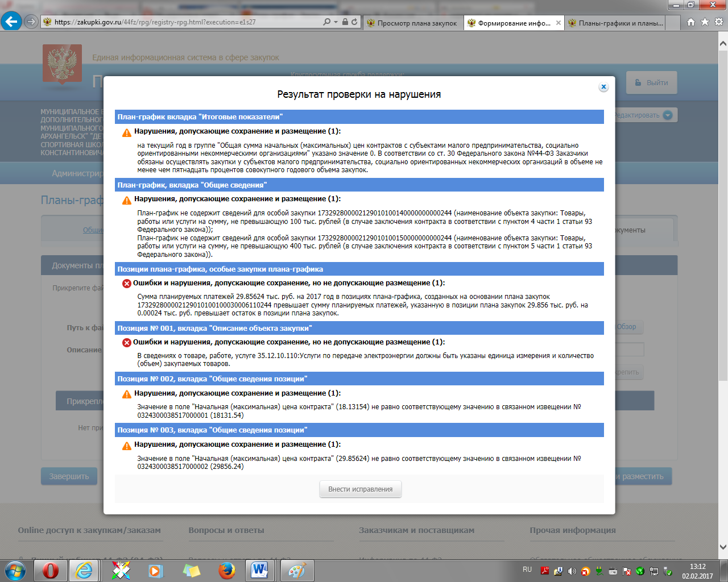Open Microsoft Word from taskbar
Image resolution: width=728 pixels, height=582 pixels.
click(x=260, y=570)
